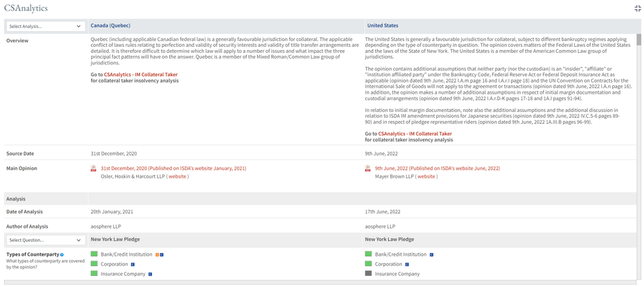Click blue C badge beside US Bank/Credit Institution
The width and height of the screenshot is (644, 287).
pyautogui.click(x=431, y=255)
